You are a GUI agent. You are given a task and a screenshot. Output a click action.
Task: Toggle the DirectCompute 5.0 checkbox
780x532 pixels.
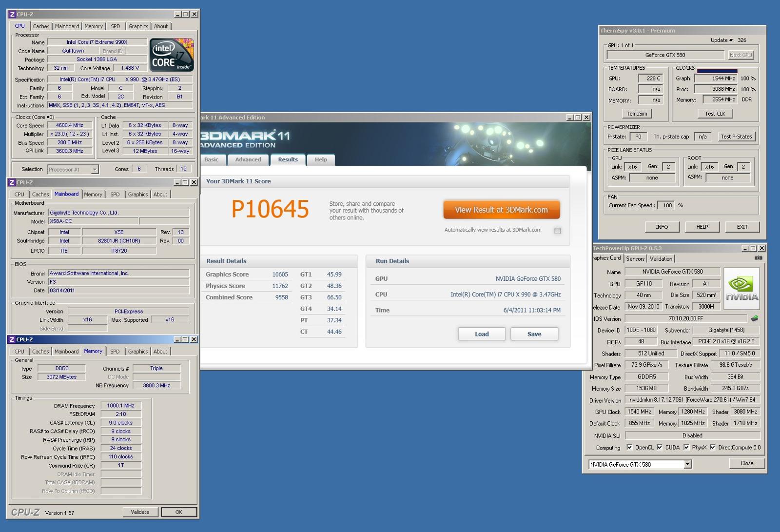point(713,447)
